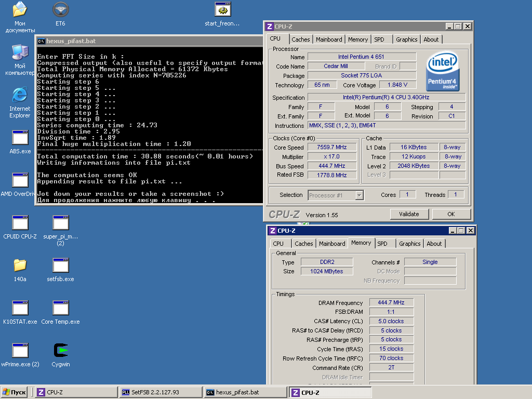Switch to SetFSB 2.2.127.93 taskbar button
Screen dimensions: 532x399
pos(161,392)
